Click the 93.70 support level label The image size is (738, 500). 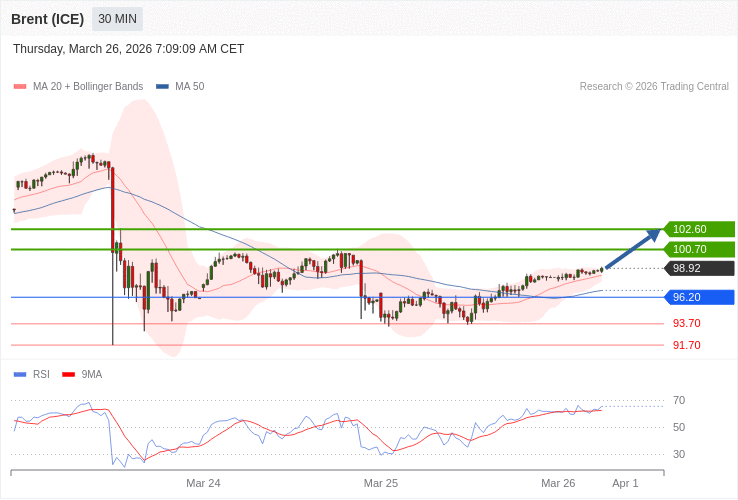[686, 323]
